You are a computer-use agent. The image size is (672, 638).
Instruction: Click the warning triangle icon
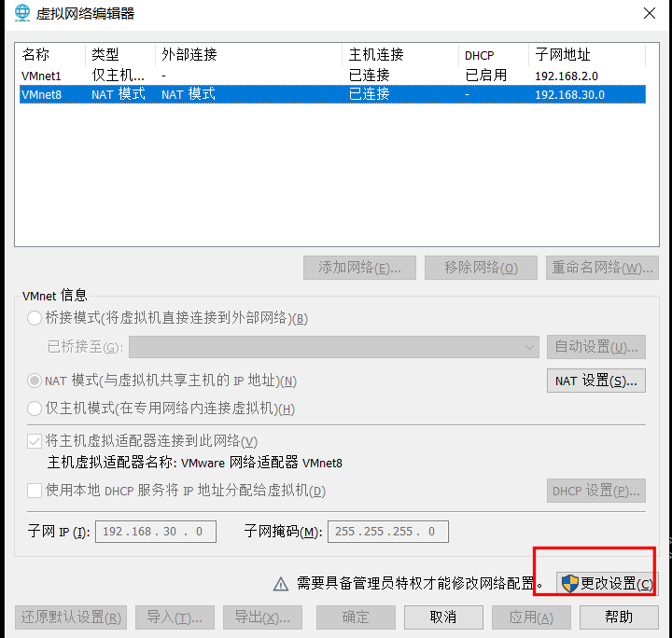(281, 584)
